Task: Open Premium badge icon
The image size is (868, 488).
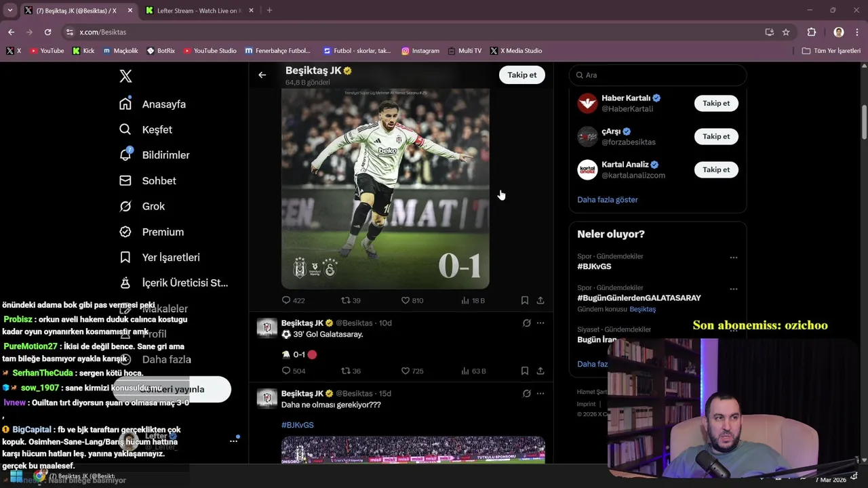Action: (x=125, y=232)
